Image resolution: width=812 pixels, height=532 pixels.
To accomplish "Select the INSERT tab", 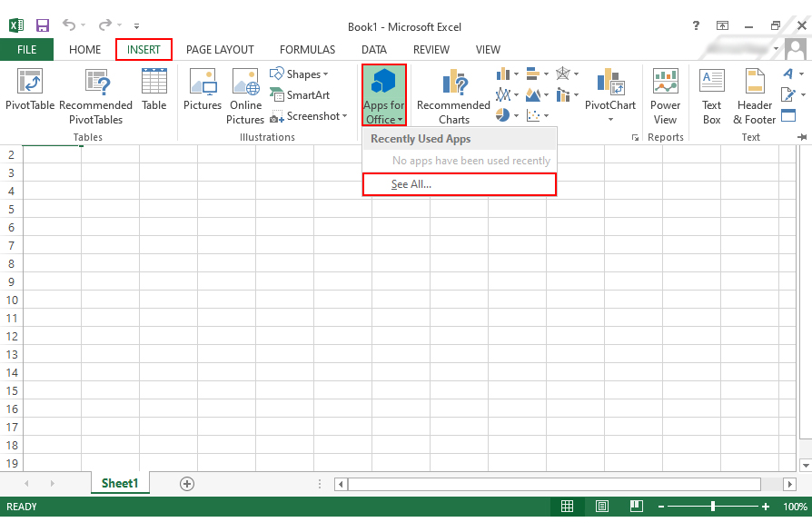I will point(144,50).
